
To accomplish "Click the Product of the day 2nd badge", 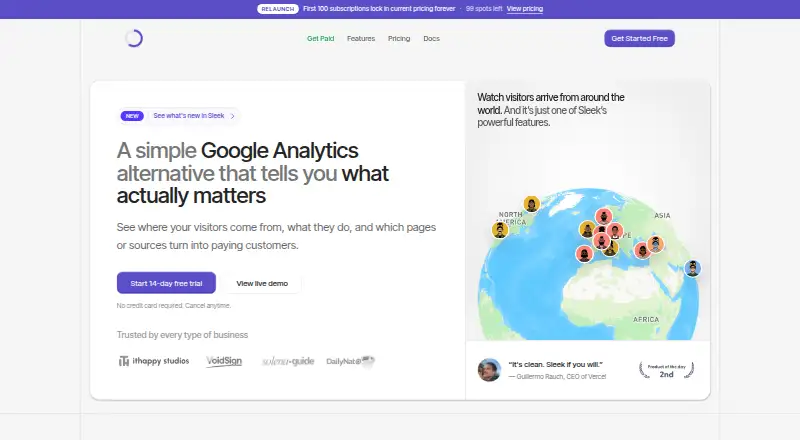I will click(x=666, y=370).
